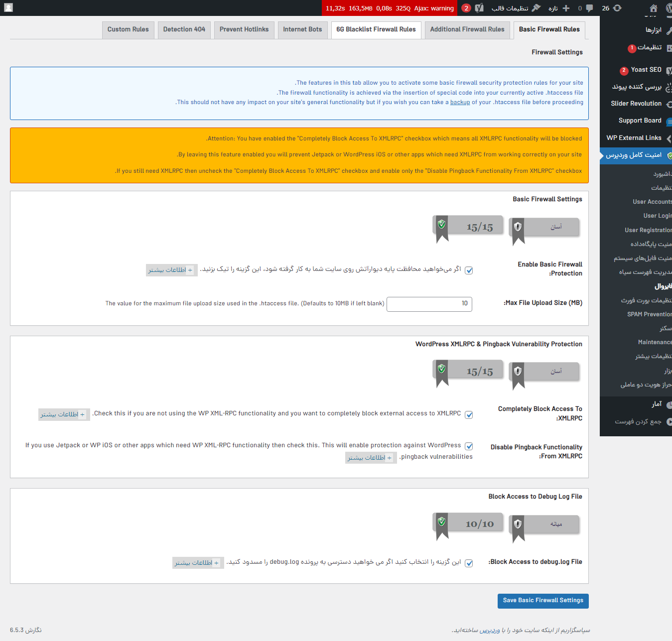Image resolution: width=672 pixels, height=641 pixels.
Task: Open the وردپرس footer link
Action: [490, 630]
